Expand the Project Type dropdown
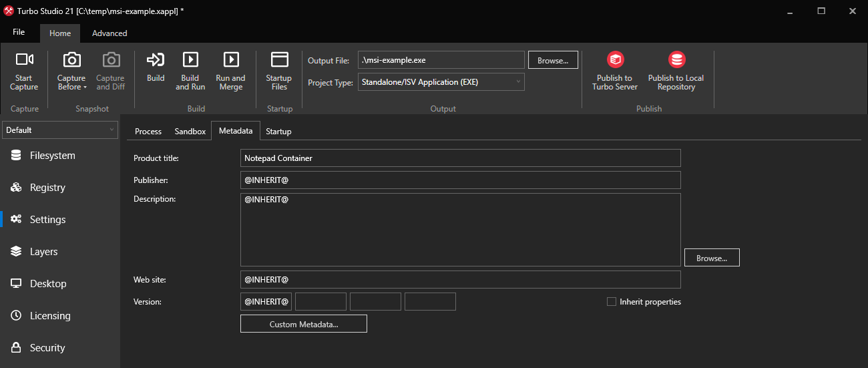 pyautogui.click(x=441, y=82)
